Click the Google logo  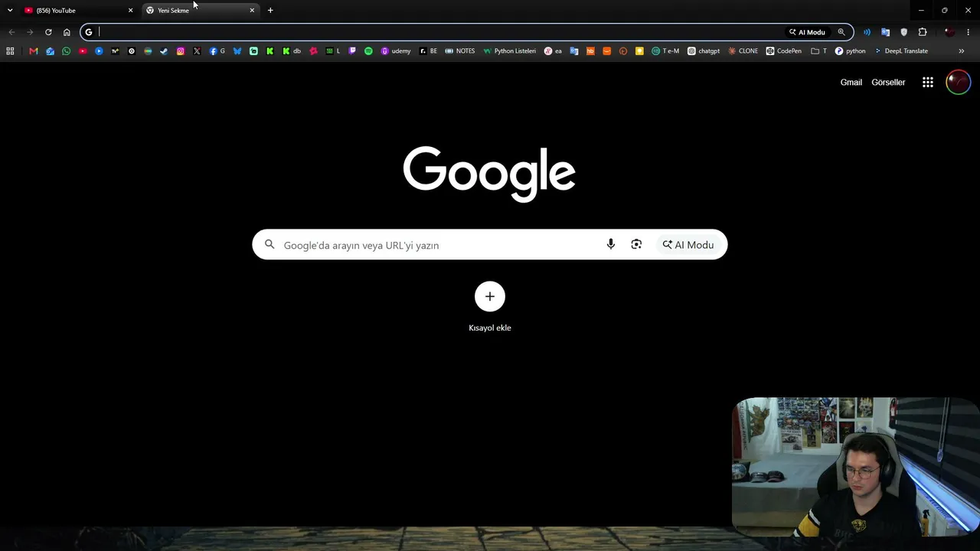tap(489, 174)
